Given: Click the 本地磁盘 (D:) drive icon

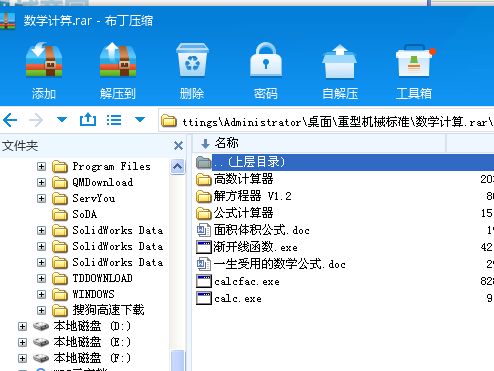Looking at the screenshot, I should pos(41,326).
